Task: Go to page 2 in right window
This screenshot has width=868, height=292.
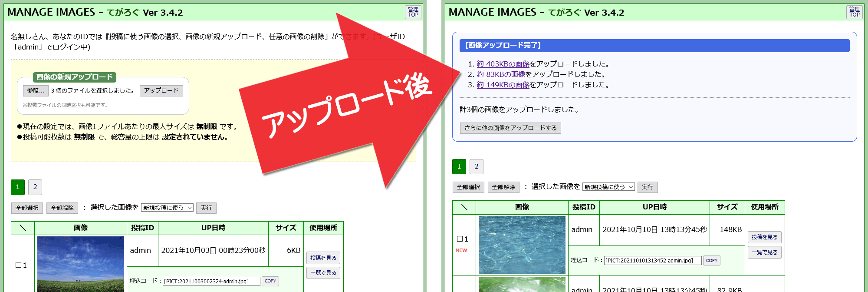Action: [x=477, y=166]
